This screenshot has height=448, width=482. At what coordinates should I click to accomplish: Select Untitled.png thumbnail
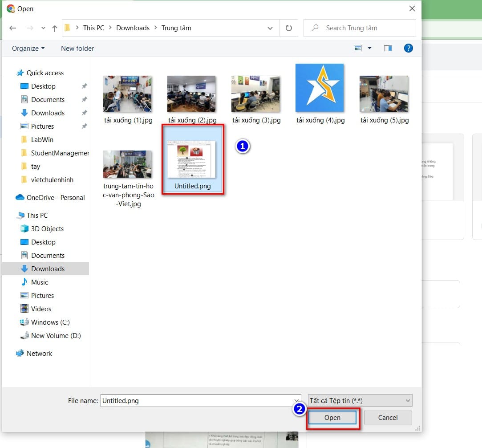pos(192,159)
